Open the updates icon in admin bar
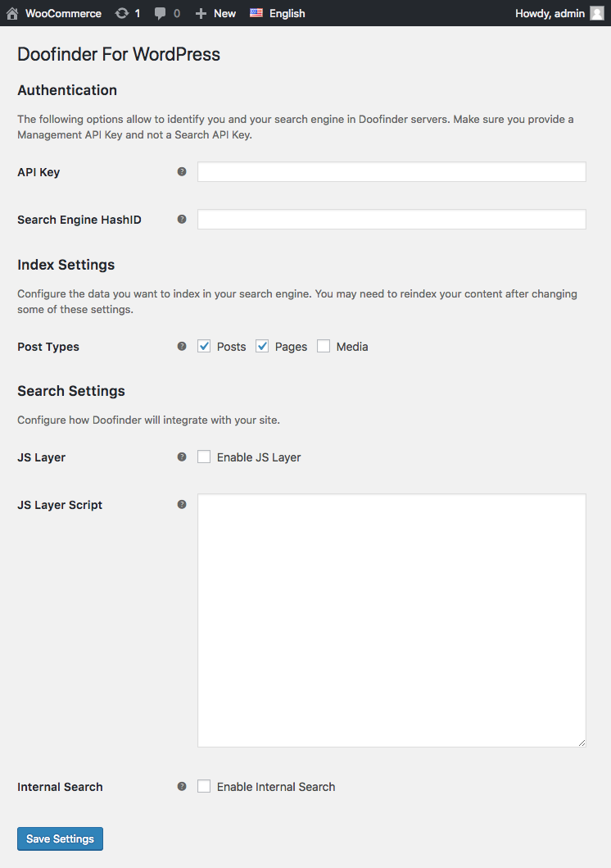This screenshot has width=611, height=868. 122,13
